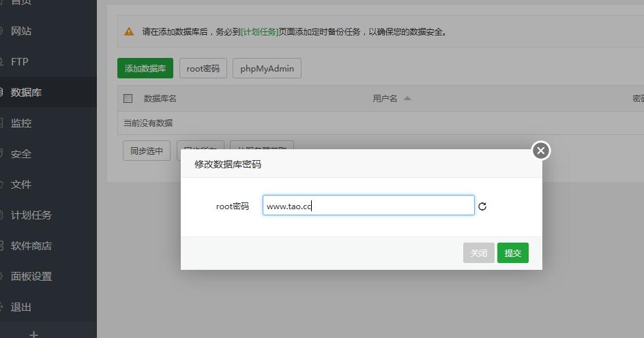Select 监控 in the left sidebar

[21, 123]
